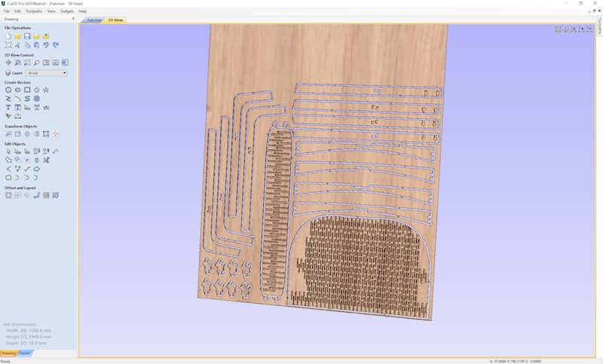View the model along the X axis
The height and width of the screenshot is (364, 603).
pyautogui.click(x=581, y=29)
